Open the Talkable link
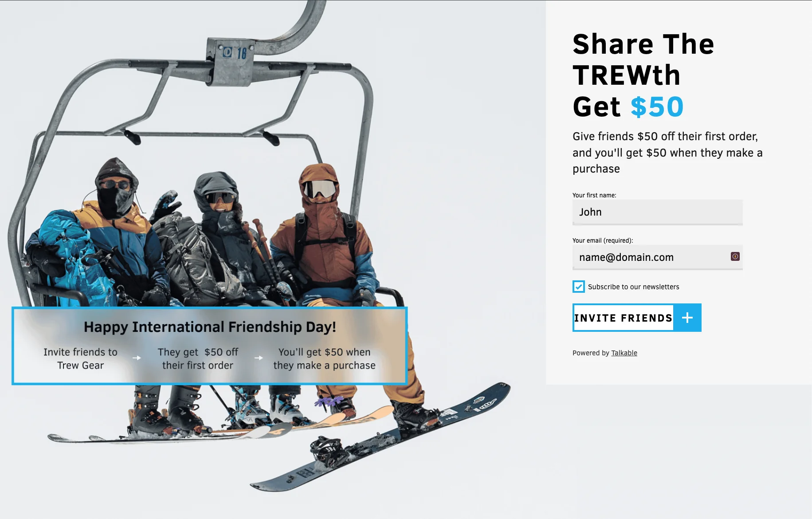This screenshot has width=812, height=519. (624, 353)
